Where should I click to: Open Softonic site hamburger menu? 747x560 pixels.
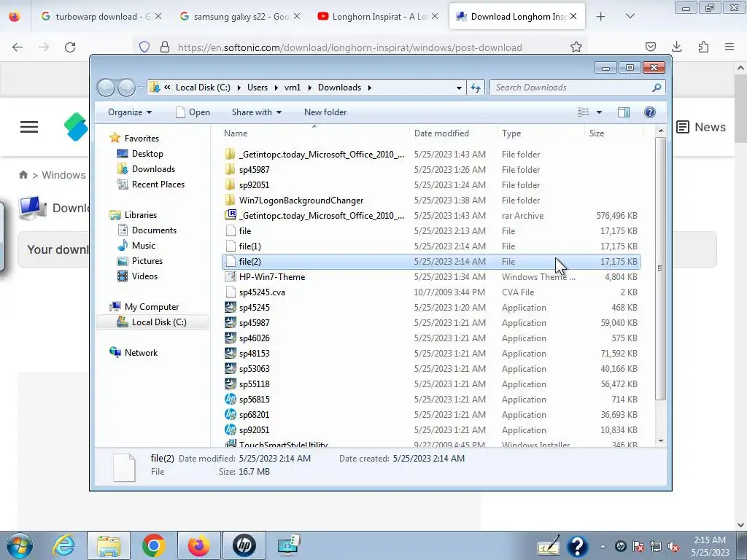[x=29, y=127]
